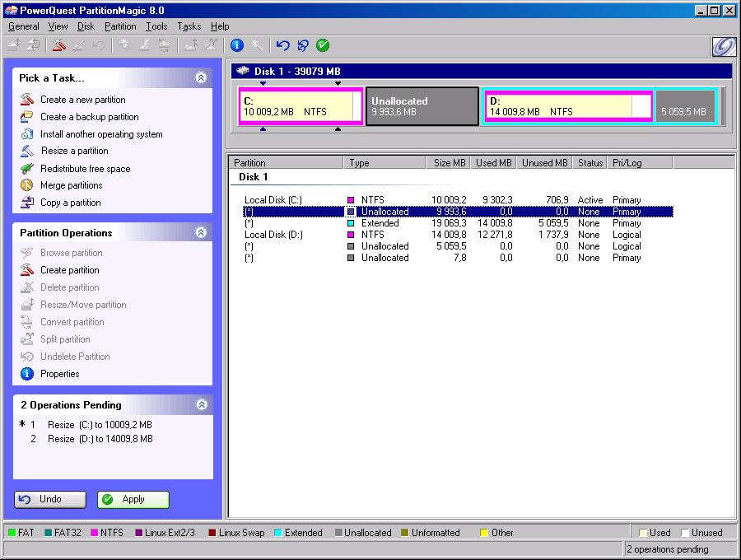
Task: Click the Undelete Partition operation icon
Action: [27, 357]
